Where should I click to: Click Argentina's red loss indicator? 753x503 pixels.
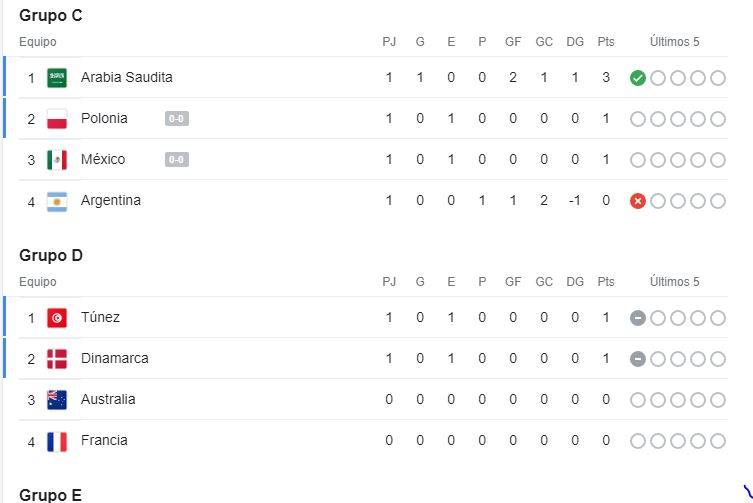(638, 201)
